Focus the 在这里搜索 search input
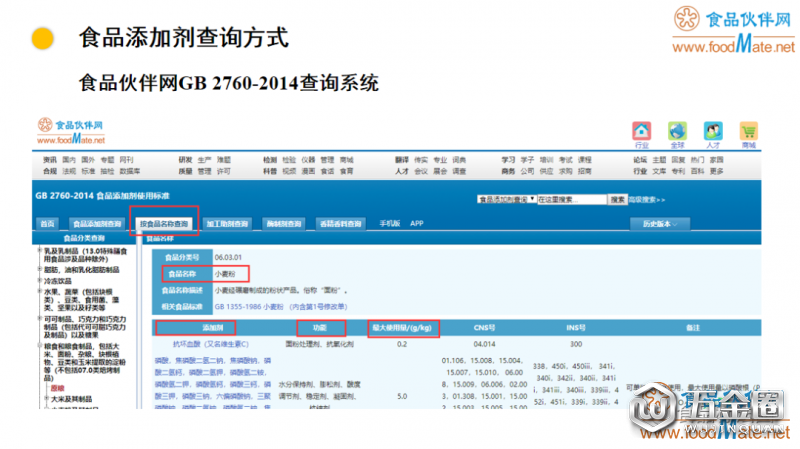The image size is (800, 449). 572,199
